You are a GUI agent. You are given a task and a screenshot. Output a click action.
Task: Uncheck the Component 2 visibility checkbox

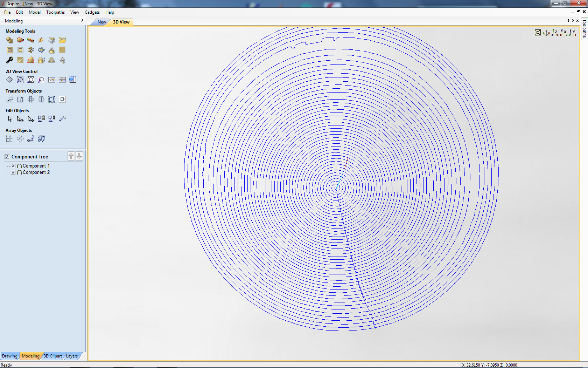click(13, 172)
